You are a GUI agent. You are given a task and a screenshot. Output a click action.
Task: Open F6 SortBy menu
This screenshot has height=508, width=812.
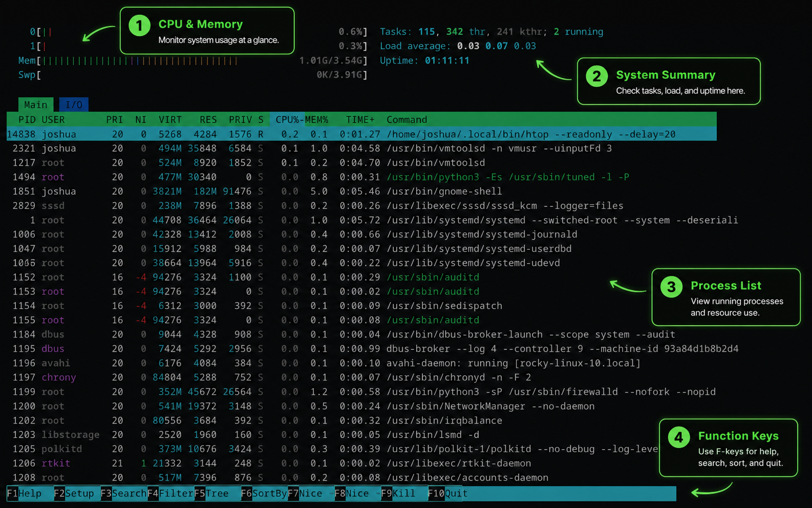click(x=264, y=494)
